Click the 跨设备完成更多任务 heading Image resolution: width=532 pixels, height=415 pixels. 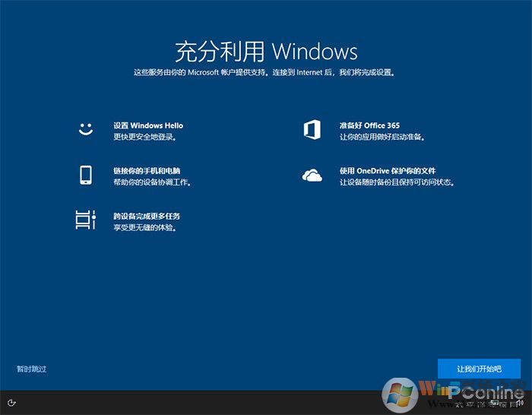click(x=147, y=216)
